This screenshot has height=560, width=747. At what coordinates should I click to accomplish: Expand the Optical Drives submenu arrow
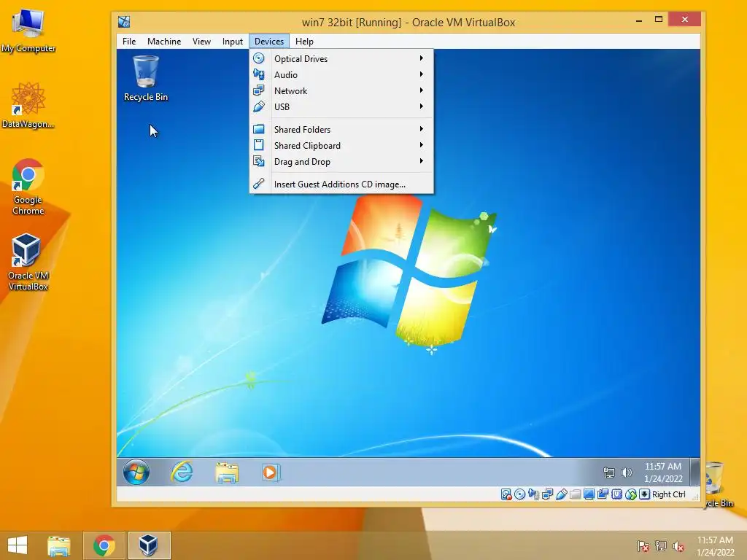click(x=422, y=58)
